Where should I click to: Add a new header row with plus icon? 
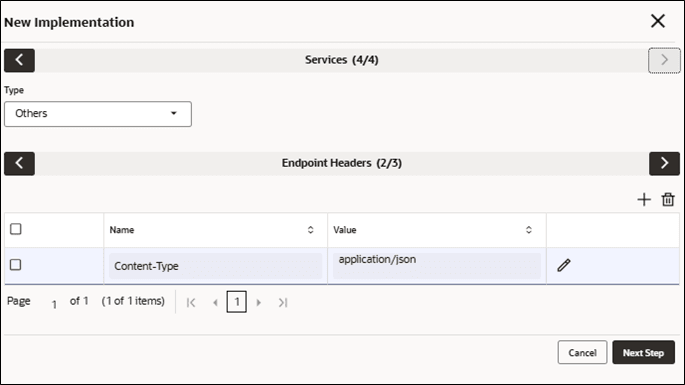[644, 200]
